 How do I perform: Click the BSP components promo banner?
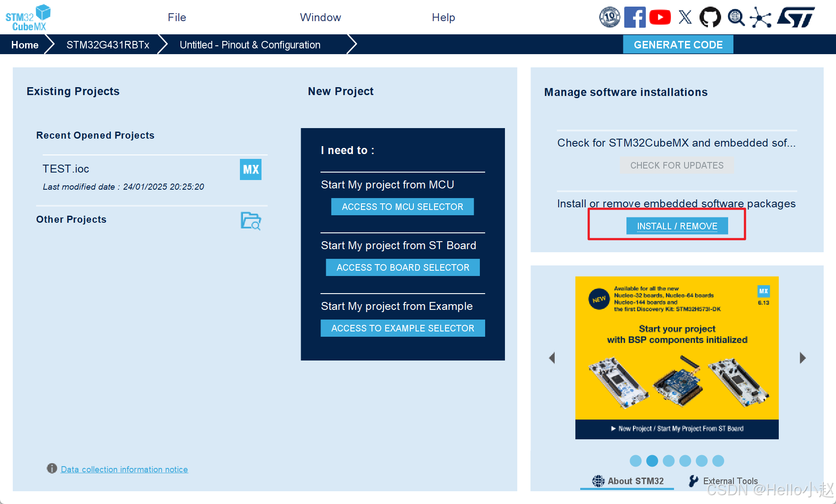pos(677,357)
